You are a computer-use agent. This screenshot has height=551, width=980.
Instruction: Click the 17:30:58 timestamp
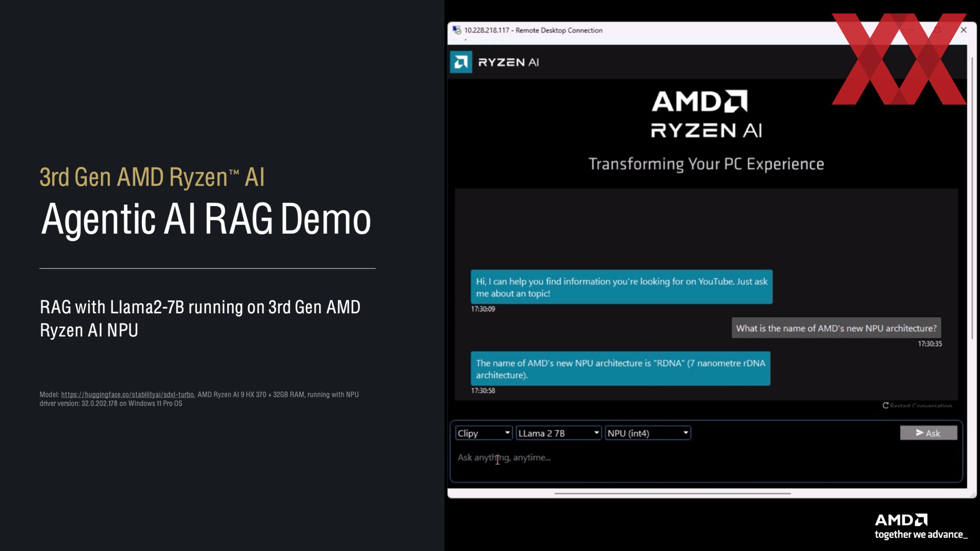(x=483, y=390)
